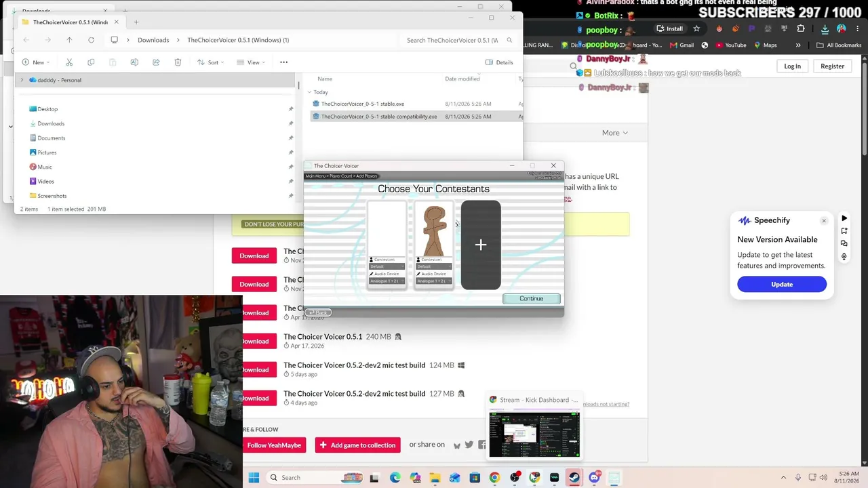
Task: Click the Speechify play icon
Action: click(844, 218)
